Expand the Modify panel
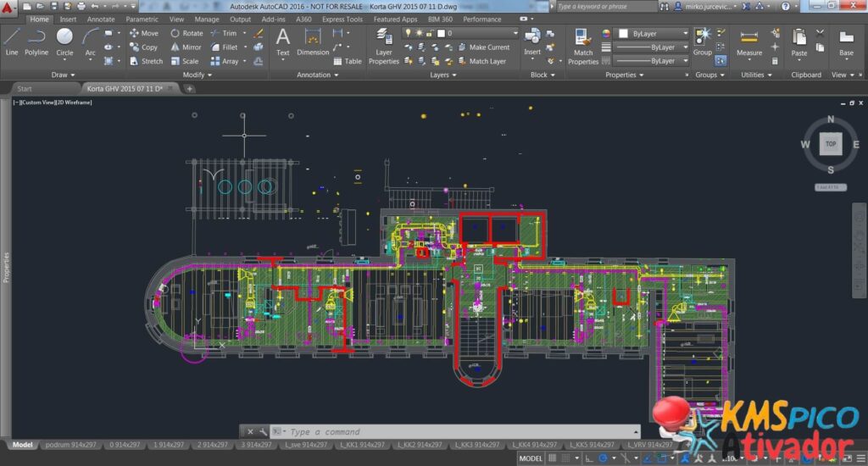 197,75
